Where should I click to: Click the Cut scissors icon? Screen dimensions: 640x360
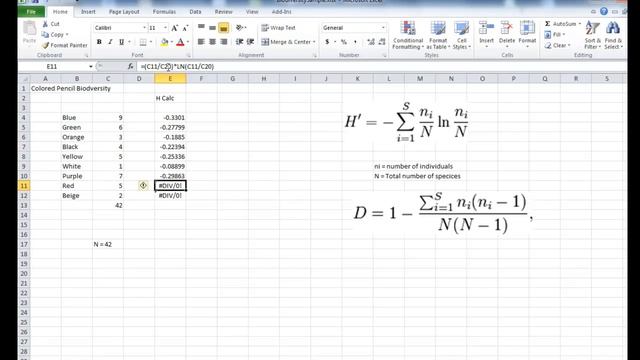point(46,24)
